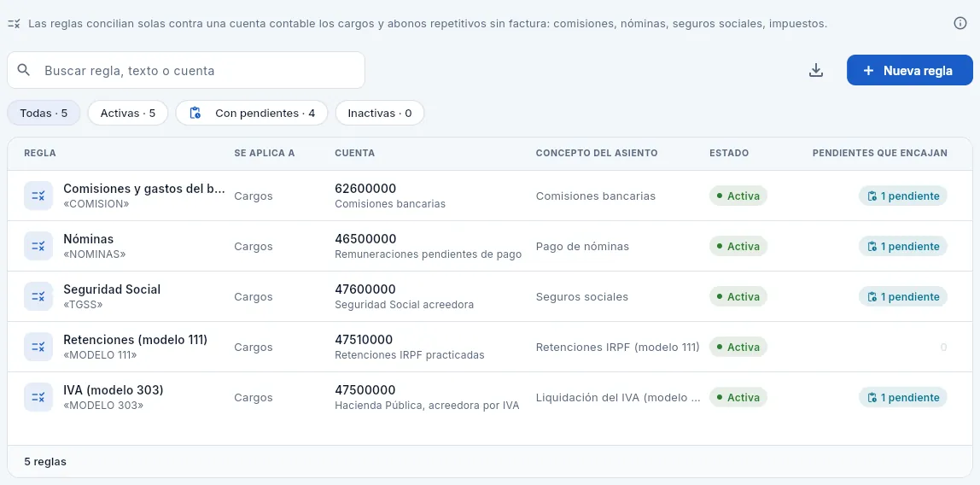Click the «COMISION» match text
The height and width of the screenshot is (485, 980).
click(x=96, y=204)
